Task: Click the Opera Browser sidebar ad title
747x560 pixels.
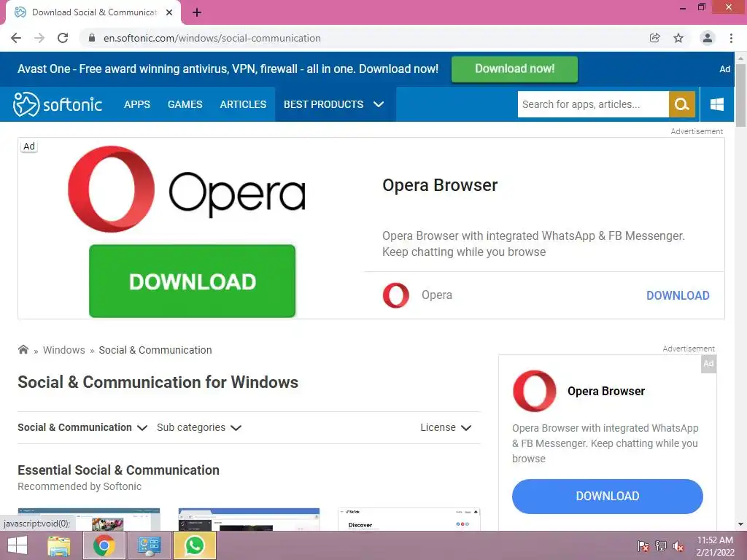Action: [606, 391]
